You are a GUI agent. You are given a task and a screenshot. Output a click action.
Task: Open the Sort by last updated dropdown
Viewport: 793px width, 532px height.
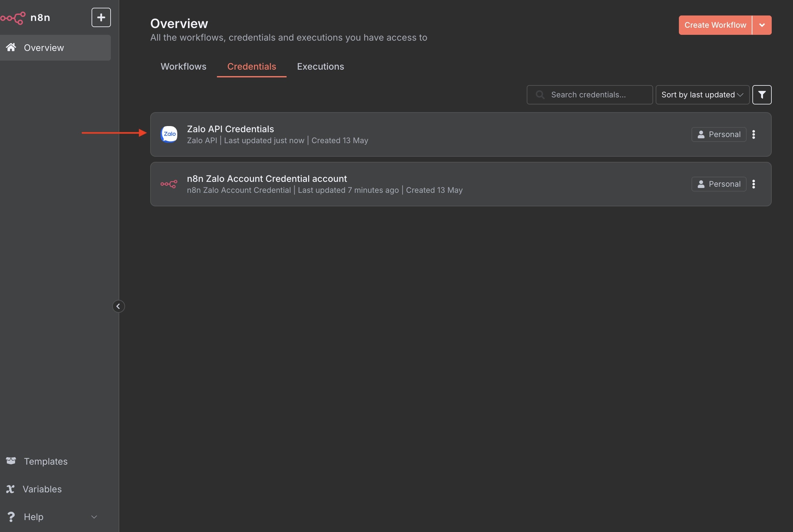[x=702, y=95]
